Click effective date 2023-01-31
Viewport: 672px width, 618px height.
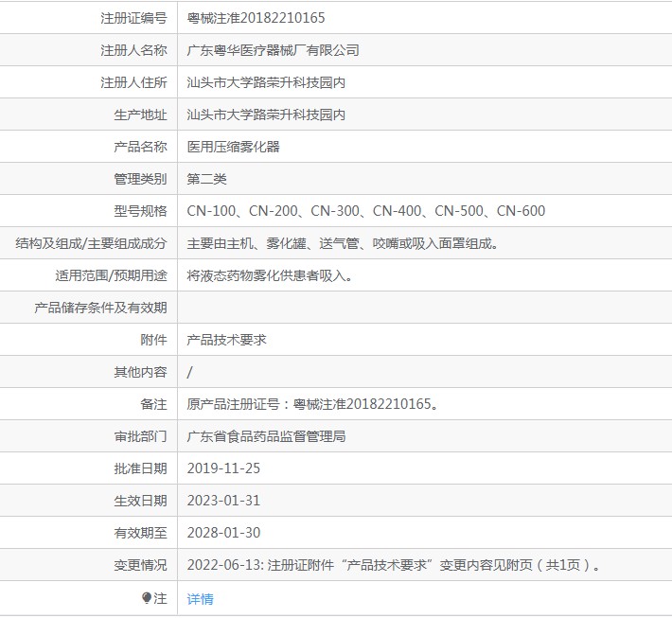pyautogui.click(x=223, y=501)
